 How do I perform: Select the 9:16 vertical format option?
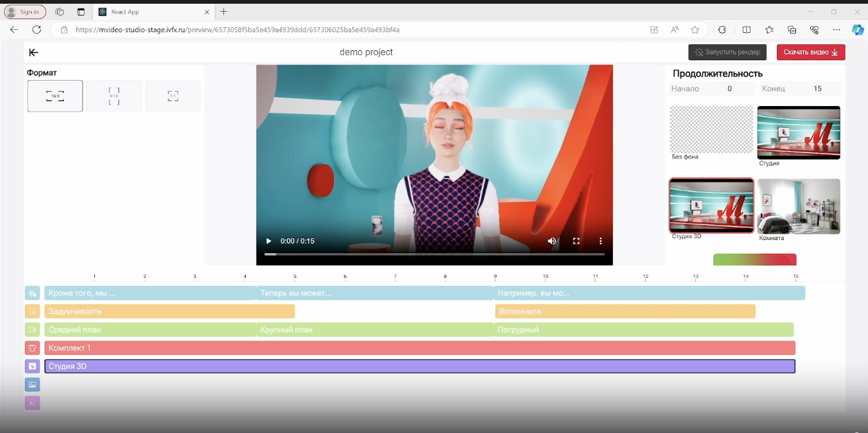point(114,96)
